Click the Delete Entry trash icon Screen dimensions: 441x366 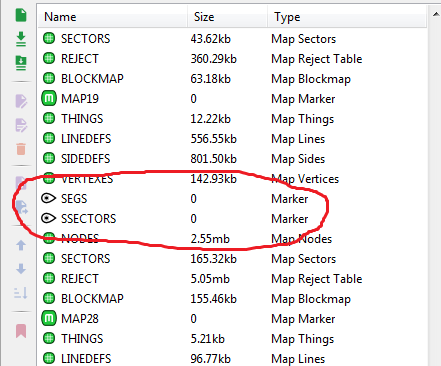[21, 149]
